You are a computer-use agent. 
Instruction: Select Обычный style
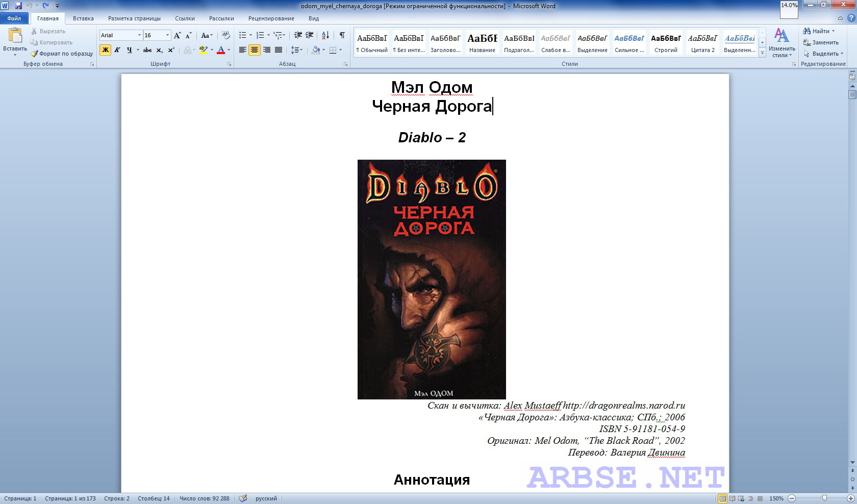(x=372, y=43)
